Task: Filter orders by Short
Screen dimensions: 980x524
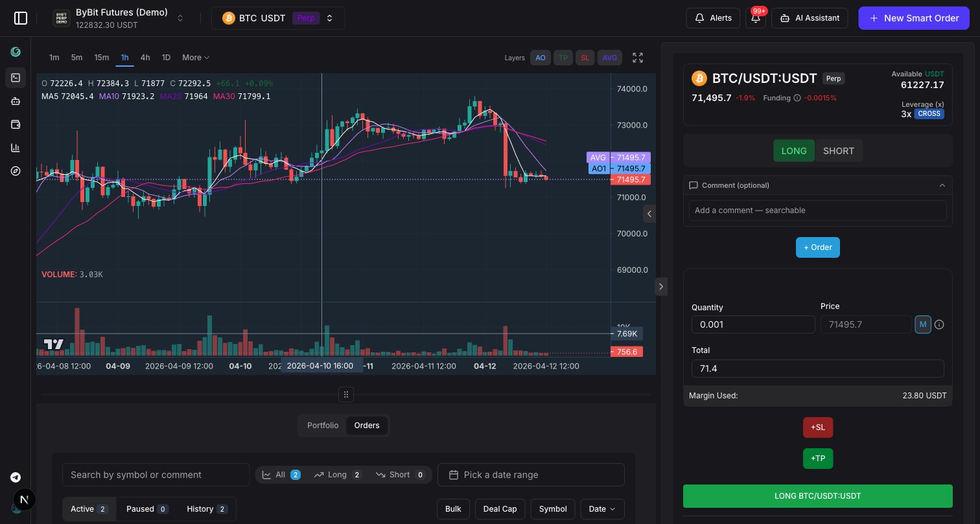Action: coord(400,475)
